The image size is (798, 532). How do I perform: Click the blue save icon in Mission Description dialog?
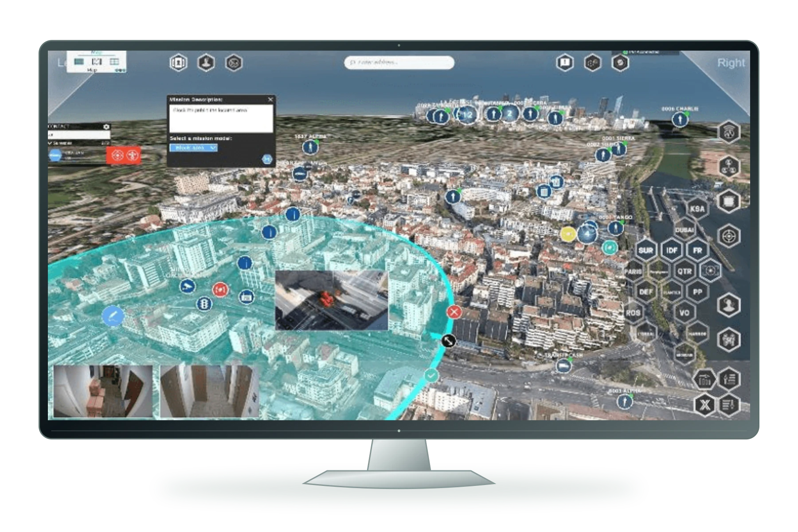click(x=267, y=159)
